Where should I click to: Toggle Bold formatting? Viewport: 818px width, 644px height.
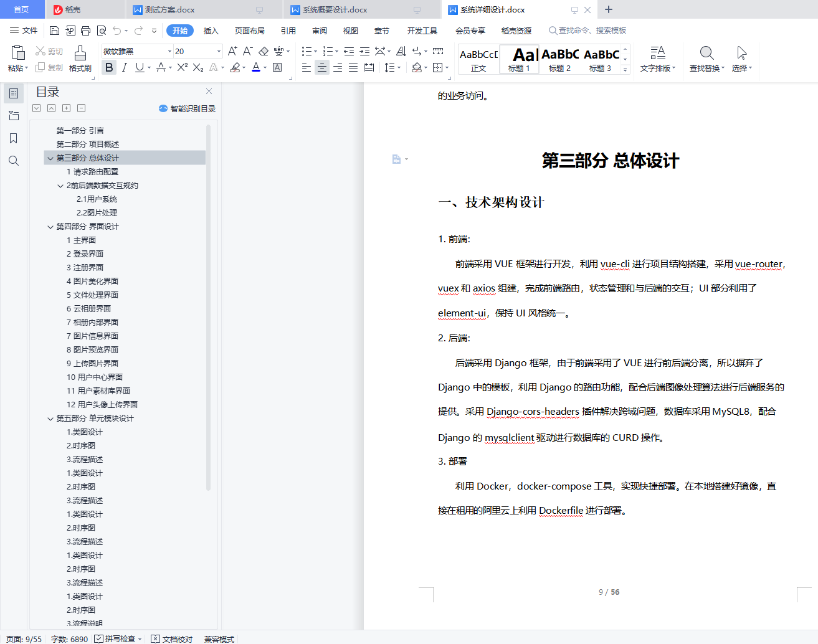(109, 67)
